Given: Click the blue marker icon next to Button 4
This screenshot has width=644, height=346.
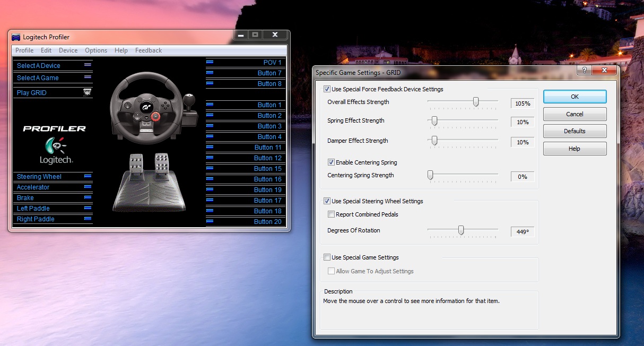Looking at the screenshot, I should [210, 136].
